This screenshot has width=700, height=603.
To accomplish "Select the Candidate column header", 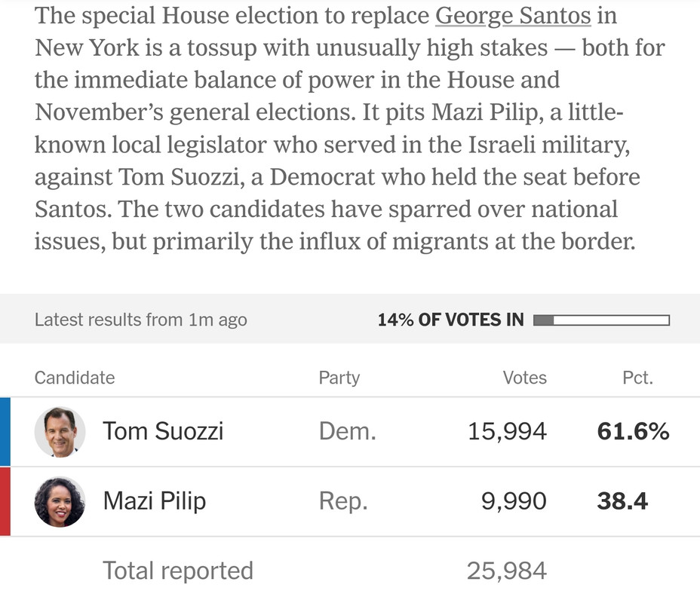I will click(x=75, y=378).
